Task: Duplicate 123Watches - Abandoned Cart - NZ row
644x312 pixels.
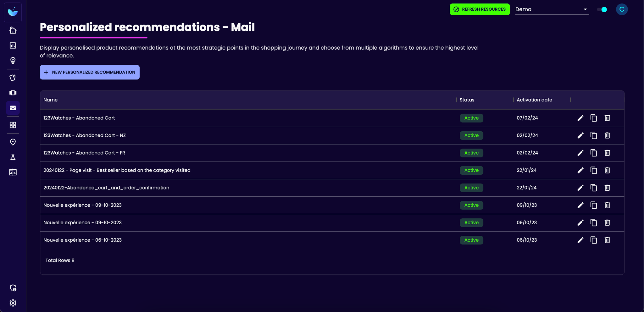Action: [x=594, y=135]
